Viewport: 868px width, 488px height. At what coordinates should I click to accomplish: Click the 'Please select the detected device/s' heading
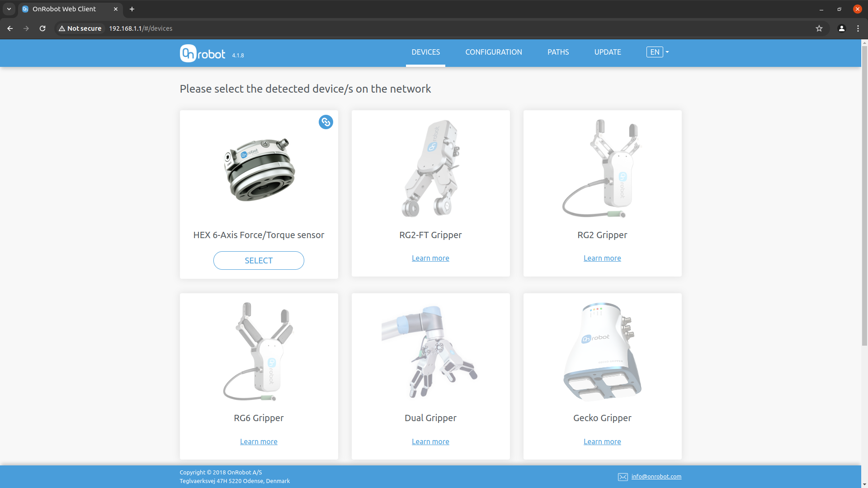tap(305, 89)
